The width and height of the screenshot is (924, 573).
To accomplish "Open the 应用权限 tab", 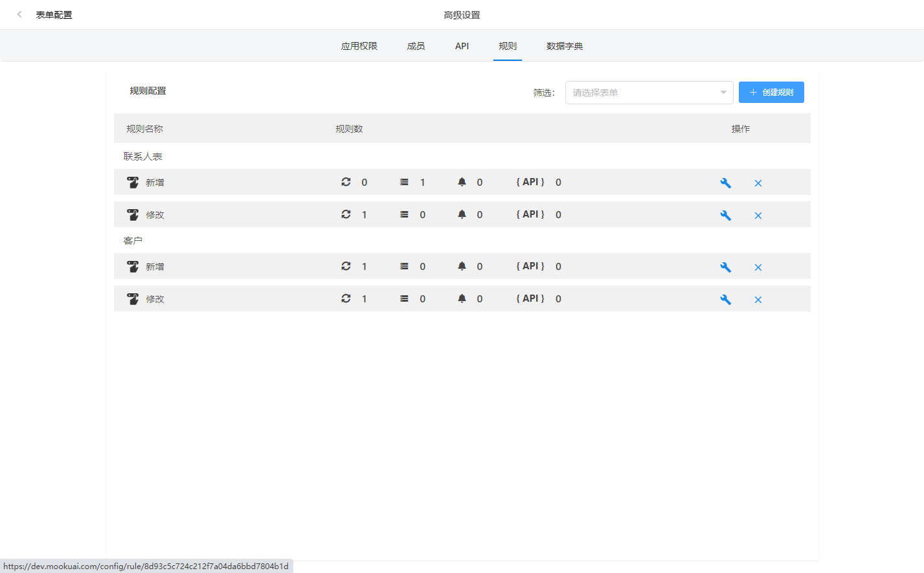I will [359, 46].
